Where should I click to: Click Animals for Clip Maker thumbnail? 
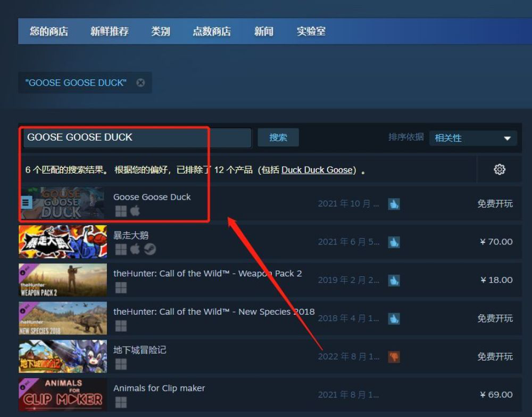click(63, 395)
